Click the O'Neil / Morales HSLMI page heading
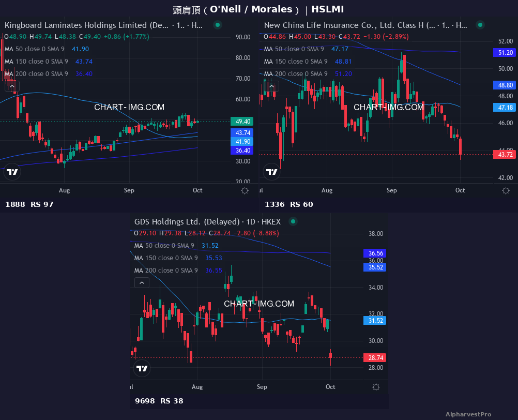The image size is (518, 420). pos(258,10)
